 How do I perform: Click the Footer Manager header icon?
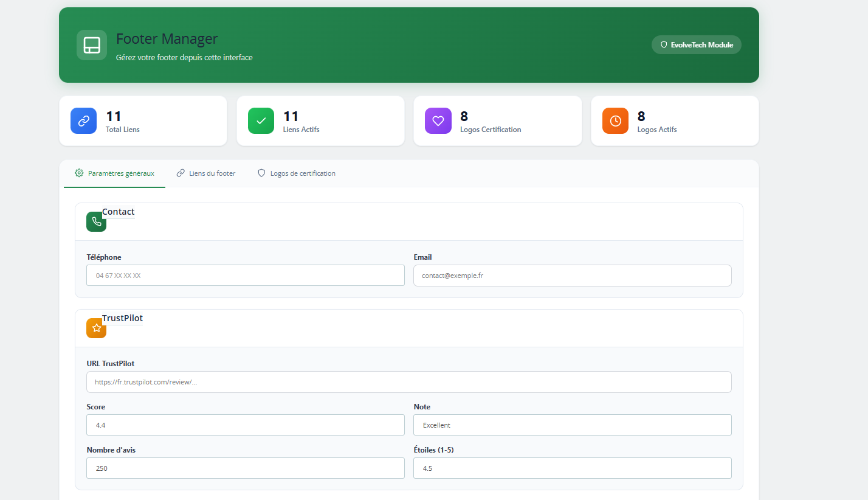point(91,45)
